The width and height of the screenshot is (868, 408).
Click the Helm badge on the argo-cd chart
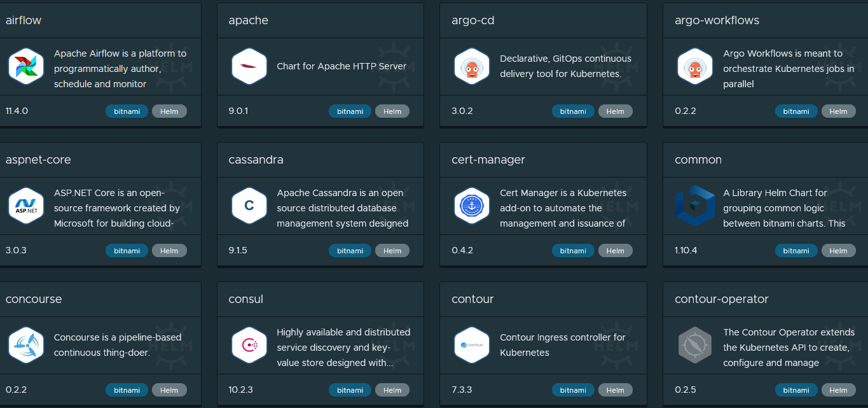pos(616,111)
